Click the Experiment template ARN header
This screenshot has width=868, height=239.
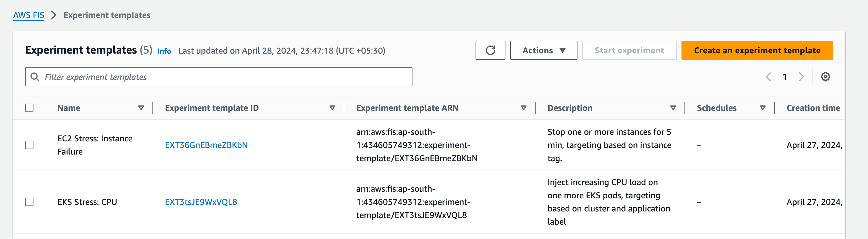coord(407,108)
